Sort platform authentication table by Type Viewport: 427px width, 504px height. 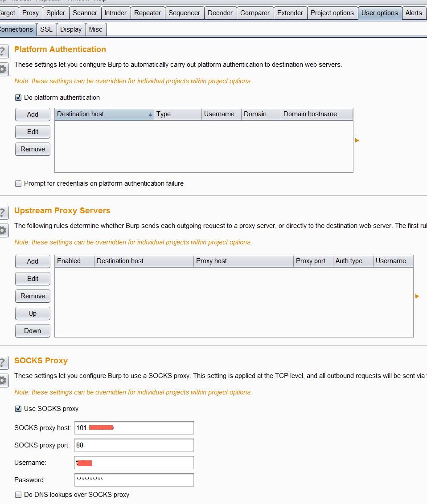click(x=178, y=114)
